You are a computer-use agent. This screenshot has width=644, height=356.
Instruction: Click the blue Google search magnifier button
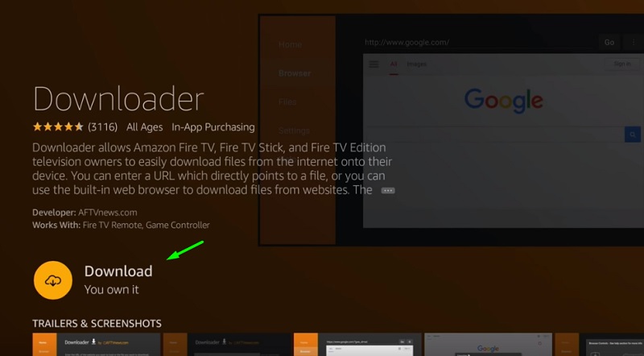[633, 135]
